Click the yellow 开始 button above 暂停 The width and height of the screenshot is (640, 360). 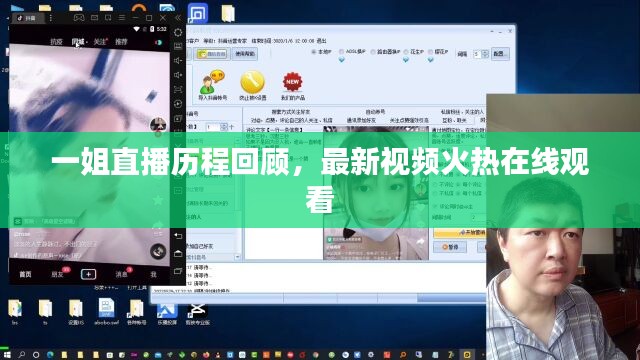[460, 233]
